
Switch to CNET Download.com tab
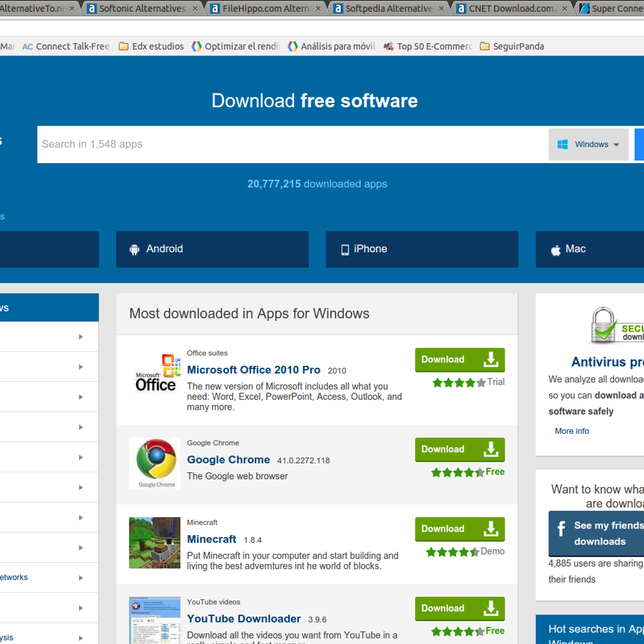[512, 8]
